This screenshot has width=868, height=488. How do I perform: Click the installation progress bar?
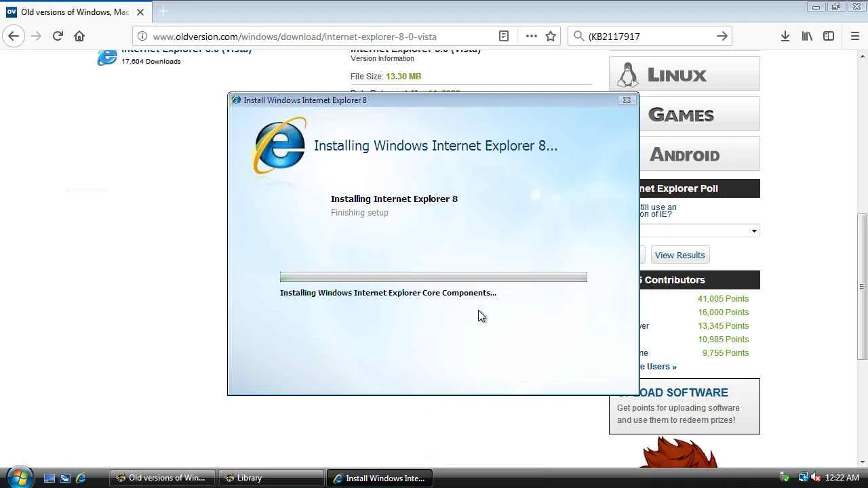click(433, 277)
